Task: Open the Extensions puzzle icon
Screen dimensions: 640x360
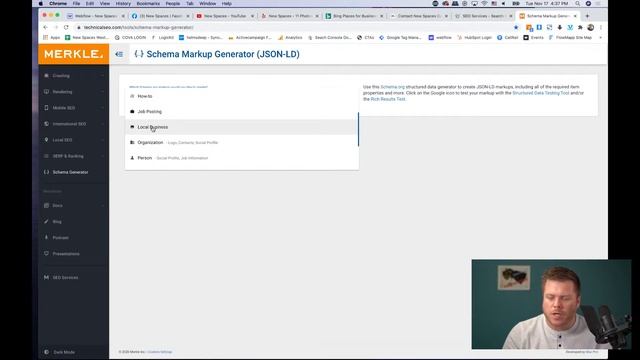Action: (x=580, y=27)
